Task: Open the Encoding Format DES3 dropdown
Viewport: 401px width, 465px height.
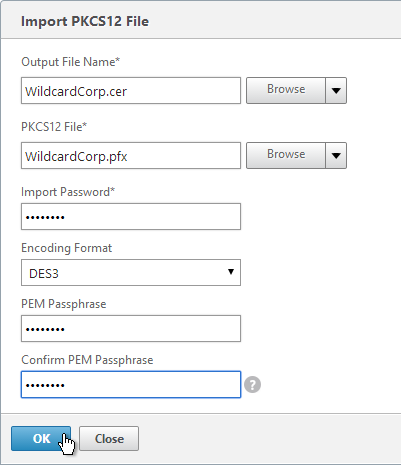Action: pos(131,273)
